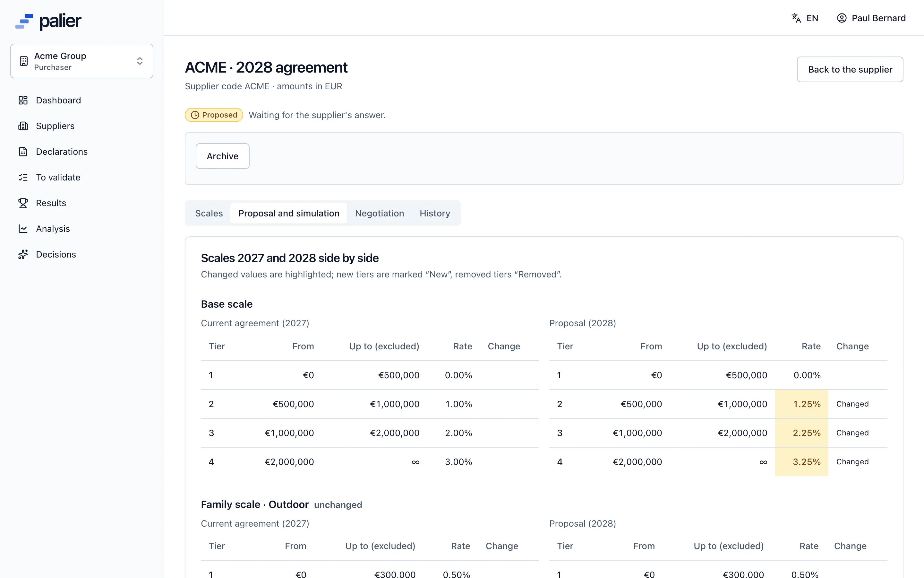Click the highlighted 1.25% rate cell
This screenshot has width=924, height=578.
(x=802, y=404)
